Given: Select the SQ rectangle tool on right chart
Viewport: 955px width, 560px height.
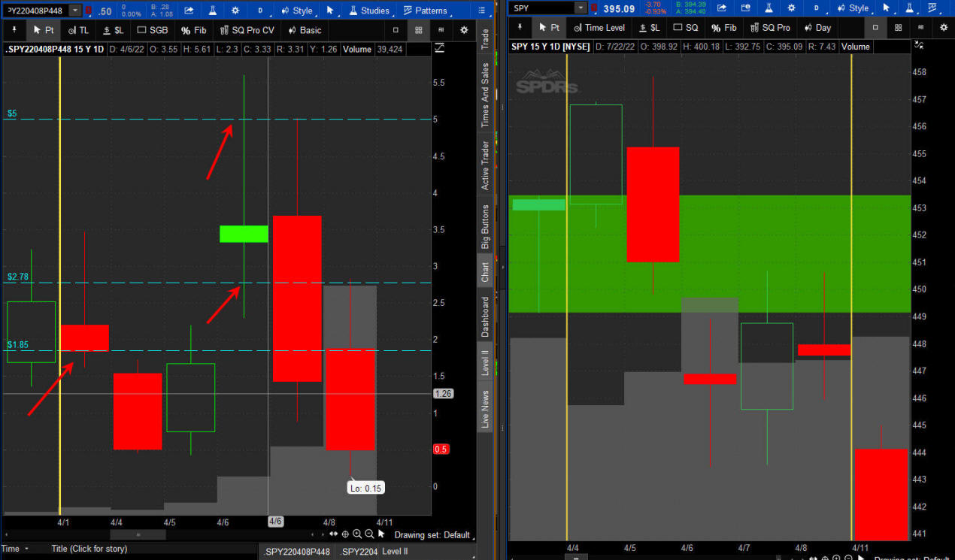Looking at the screenshot, I should (686, 27).
